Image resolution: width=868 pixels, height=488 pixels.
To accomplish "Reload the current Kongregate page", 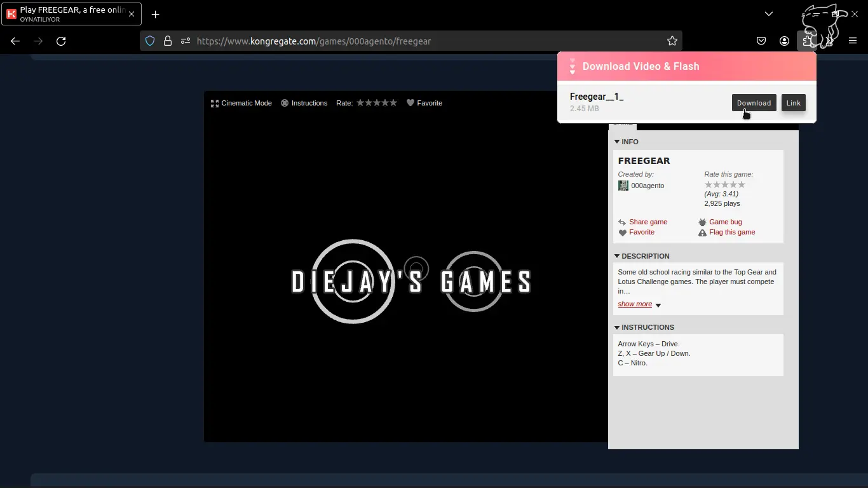I will [61, 41].
